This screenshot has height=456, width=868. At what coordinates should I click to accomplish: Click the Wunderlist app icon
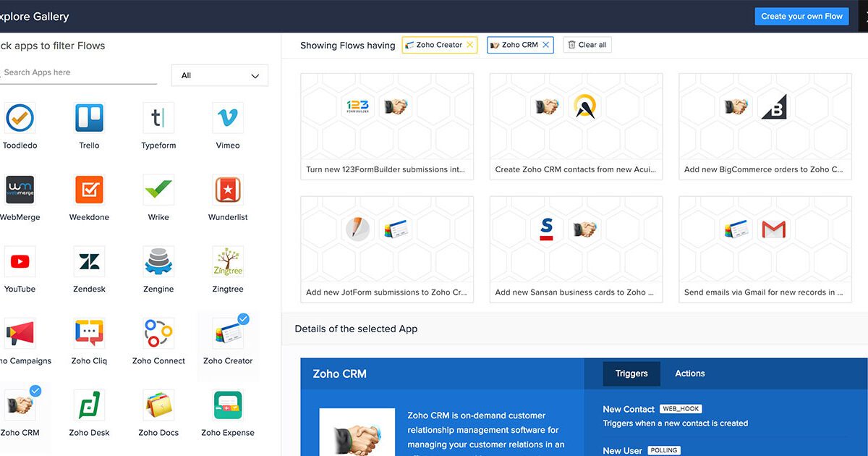(227, 190)
